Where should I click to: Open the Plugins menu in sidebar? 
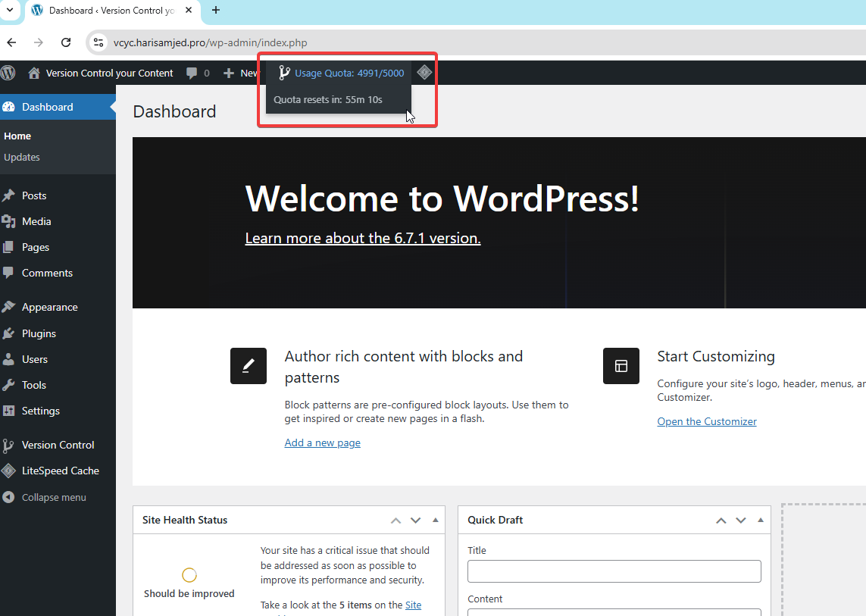point(39,333)
